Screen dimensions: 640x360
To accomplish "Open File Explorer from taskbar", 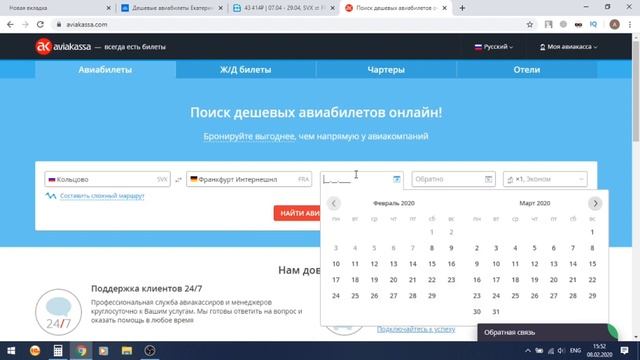I will [127, 351].
